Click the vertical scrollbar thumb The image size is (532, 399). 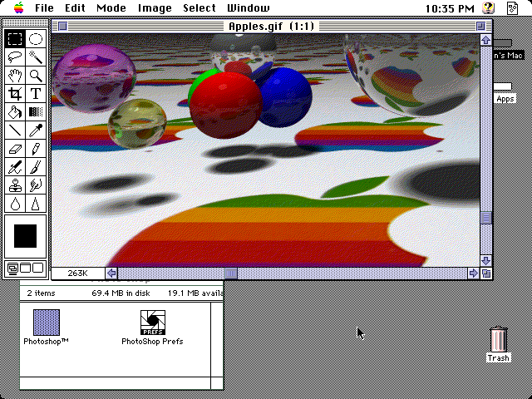[x=485, y=218]
